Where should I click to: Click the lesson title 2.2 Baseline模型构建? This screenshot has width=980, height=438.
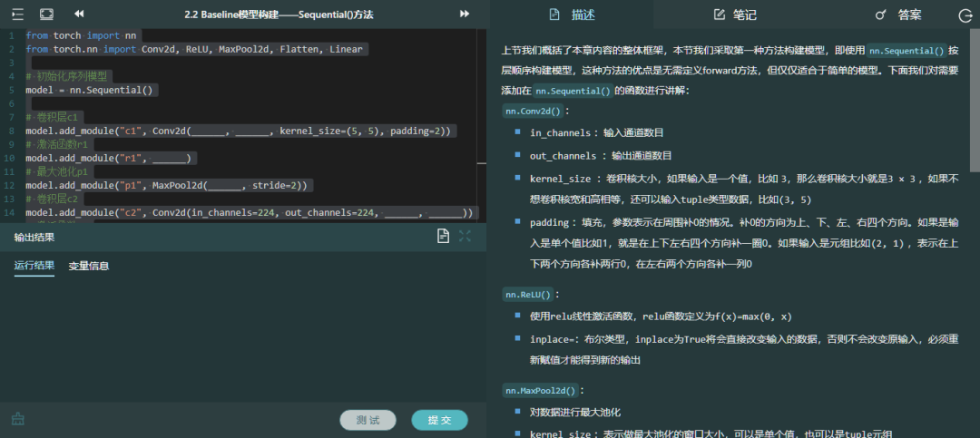coord(279,15)
